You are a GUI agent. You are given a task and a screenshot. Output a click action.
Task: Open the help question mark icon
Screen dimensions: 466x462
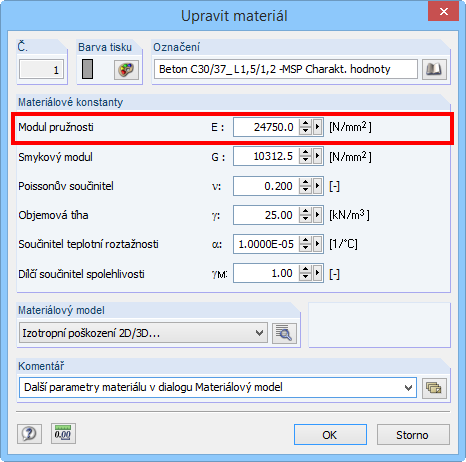(x=29, y=434)
